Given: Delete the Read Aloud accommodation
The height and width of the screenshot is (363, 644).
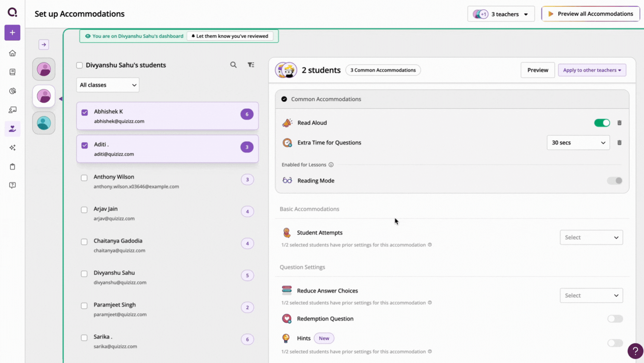Looking at the screenshot, I should point(619,123).
